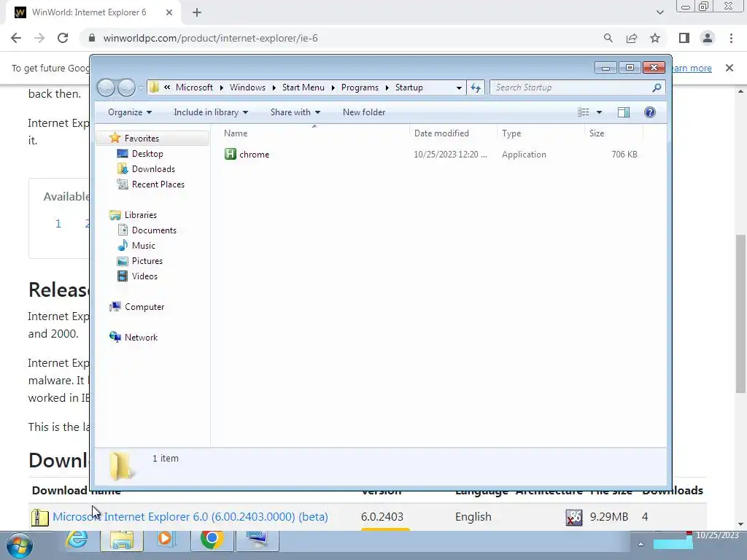This screenshot has width=747, height=560.
Task: Open the Windows Start menu
Action: point(19,545)
